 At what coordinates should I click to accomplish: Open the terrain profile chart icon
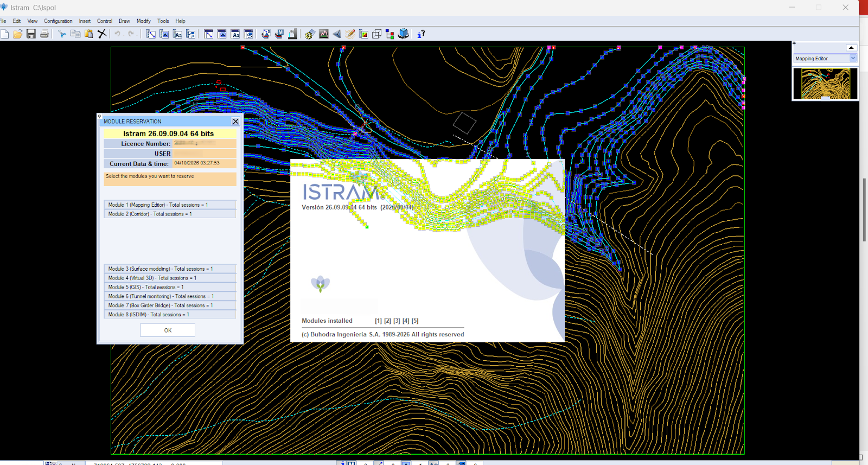tap(324, 34)
